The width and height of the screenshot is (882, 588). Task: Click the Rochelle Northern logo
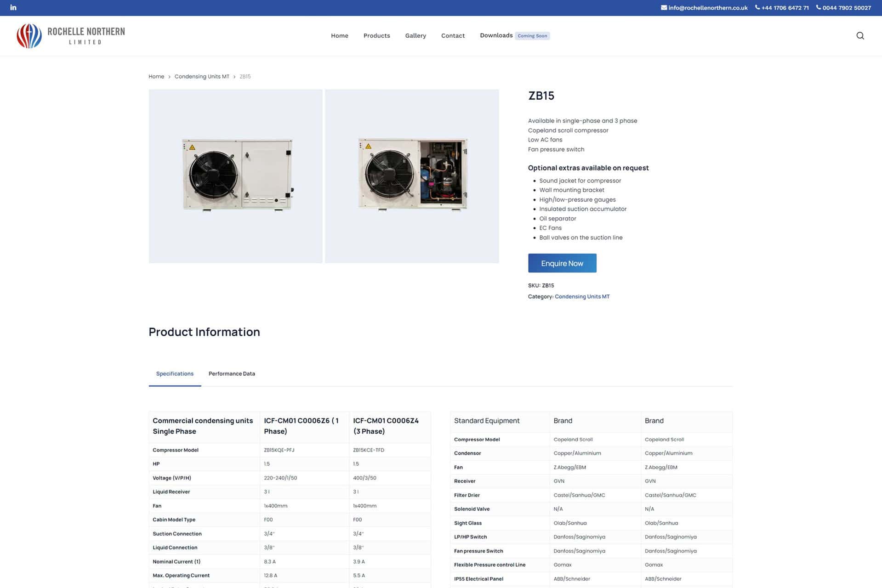coord(71,36)
